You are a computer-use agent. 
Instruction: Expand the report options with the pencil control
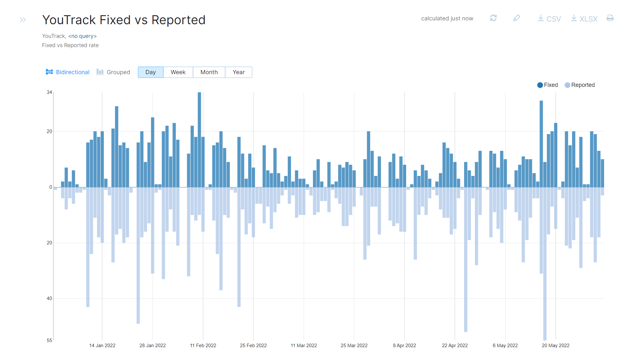point(517,18)
